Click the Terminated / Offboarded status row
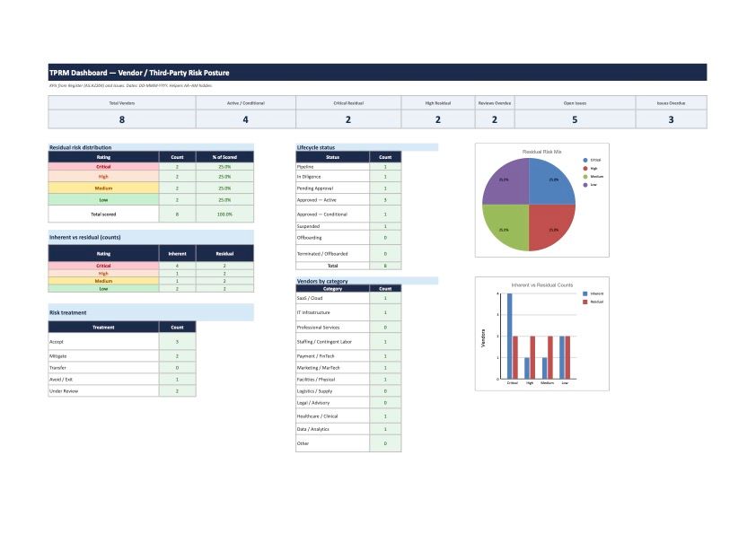The height and width of the screenshot is (534, 756). pos(348,253)
